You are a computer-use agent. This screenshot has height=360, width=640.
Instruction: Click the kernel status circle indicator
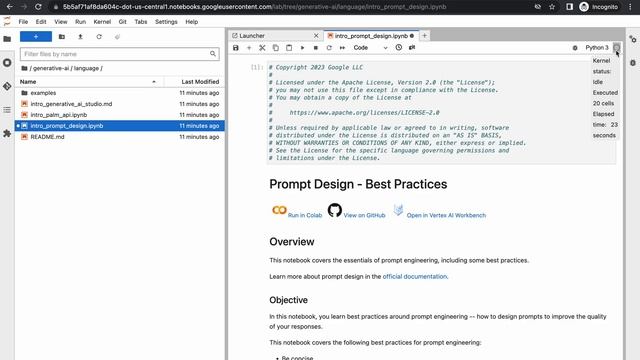point(616,48)
